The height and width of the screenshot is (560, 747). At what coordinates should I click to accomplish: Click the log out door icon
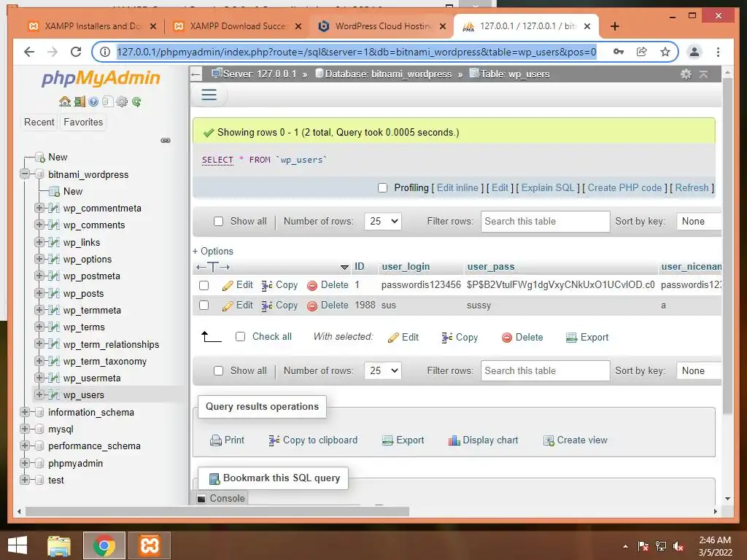coord(80,101)
